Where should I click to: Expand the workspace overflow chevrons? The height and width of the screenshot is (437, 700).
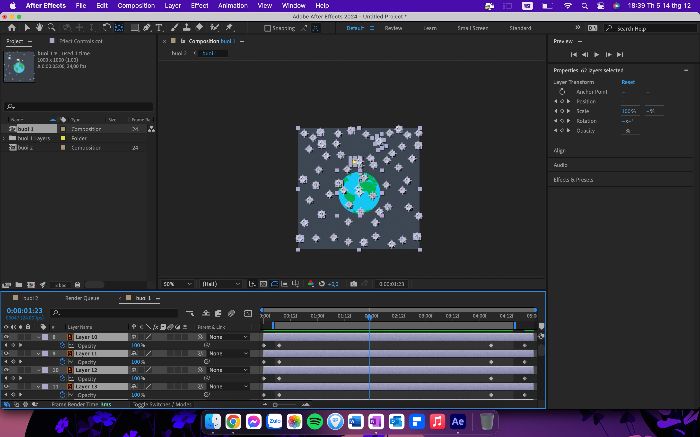point(578,28)
